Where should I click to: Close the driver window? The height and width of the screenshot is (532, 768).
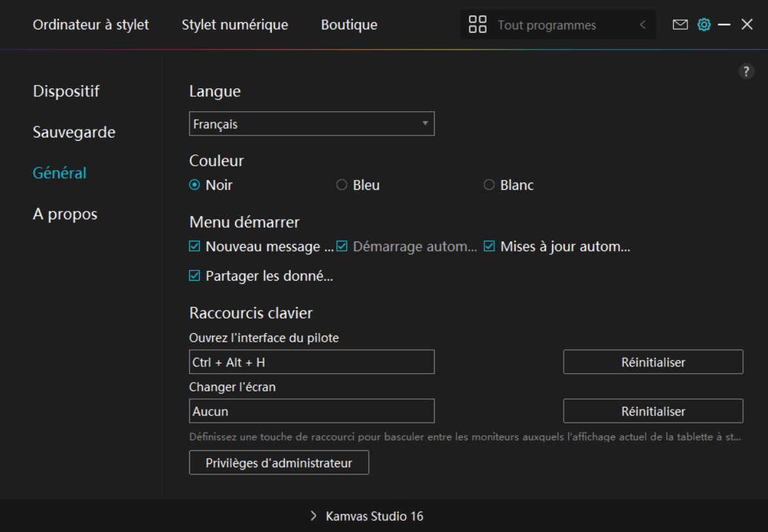pos(747,25)
